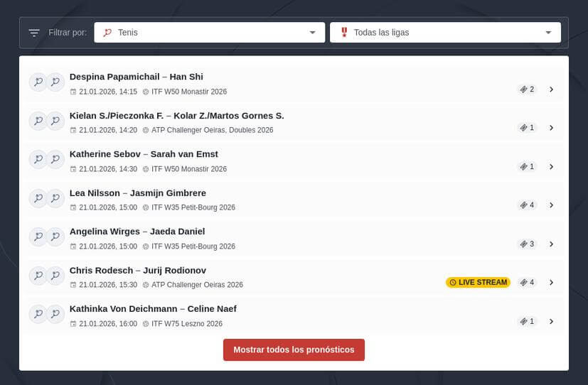Click the tips badge on Angelina Wirges match
The width and height of the screenshot is (588, 385).
(x=527, y=244)
